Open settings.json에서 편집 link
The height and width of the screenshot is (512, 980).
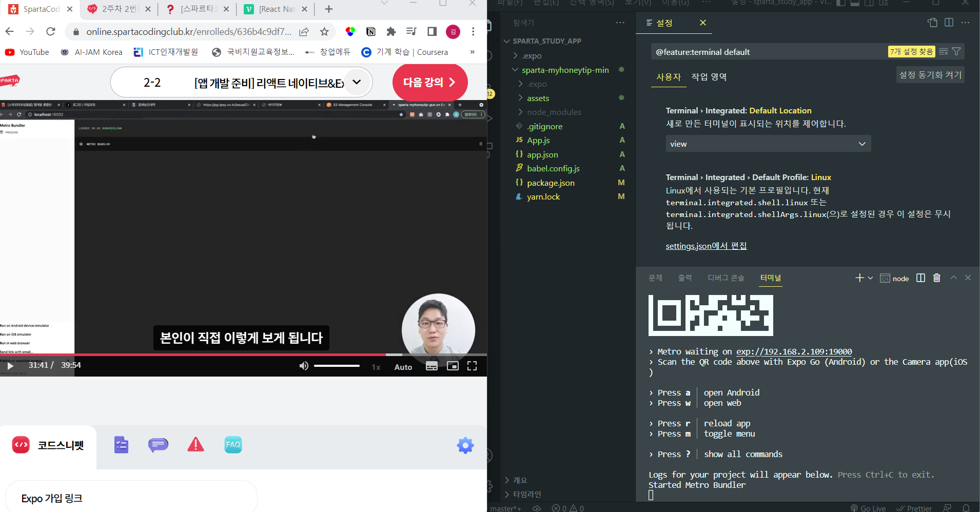(x=706, y=246)
